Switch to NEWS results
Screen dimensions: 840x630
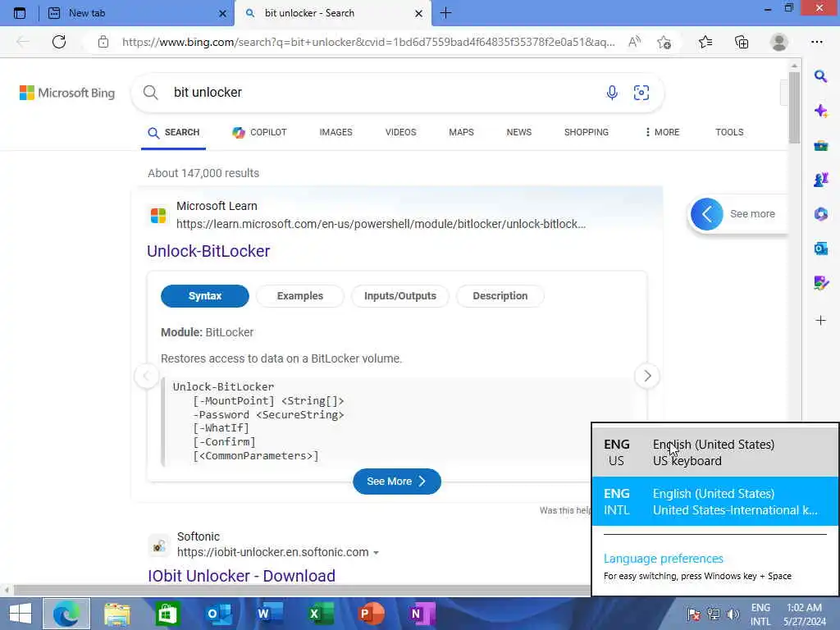point(519,132)
